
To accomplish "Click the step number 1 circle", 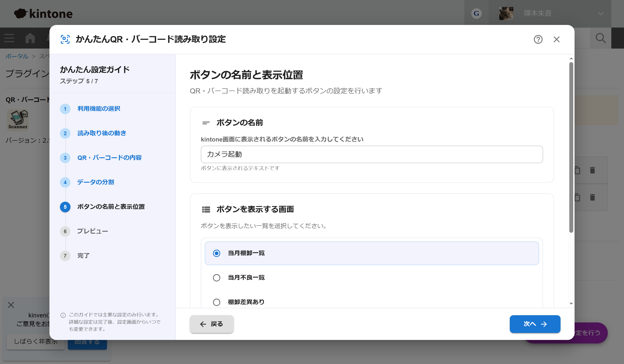I will (65, 109).
